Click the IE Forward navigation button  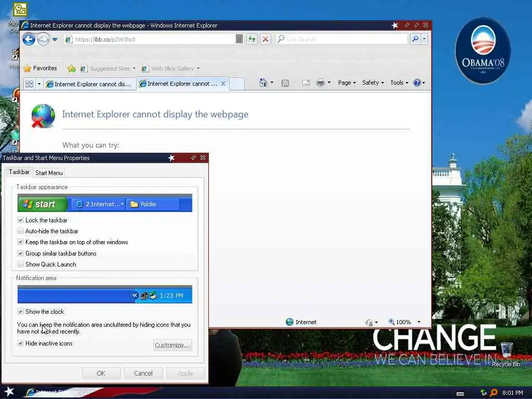click(44, 39)
